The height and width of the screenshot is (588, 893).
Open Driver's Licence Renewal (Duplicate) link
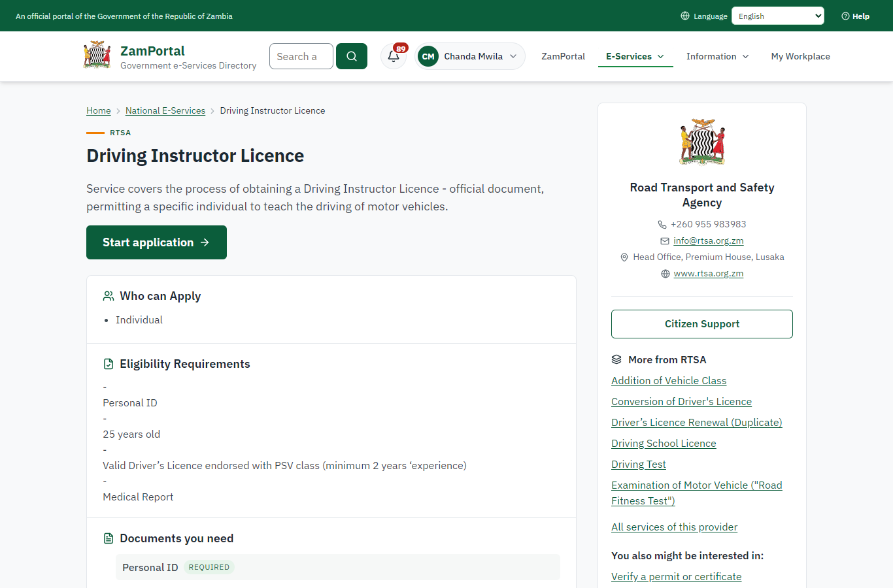tap(697, 423)
